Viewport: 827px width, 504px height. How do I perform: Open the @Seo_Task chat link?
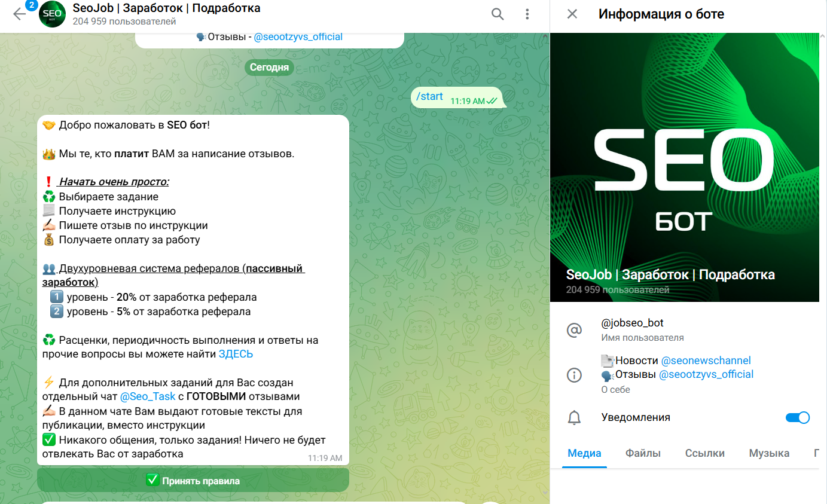(148, 396)
